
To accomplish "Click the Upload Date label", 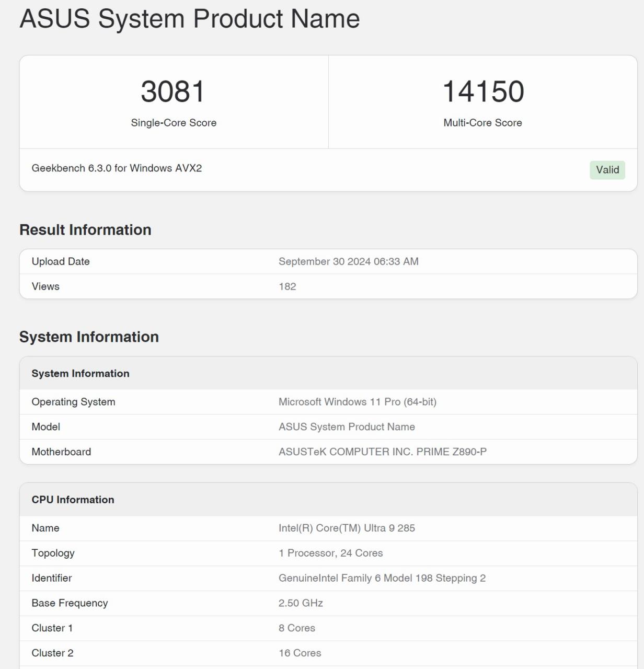I will [61, 261].
